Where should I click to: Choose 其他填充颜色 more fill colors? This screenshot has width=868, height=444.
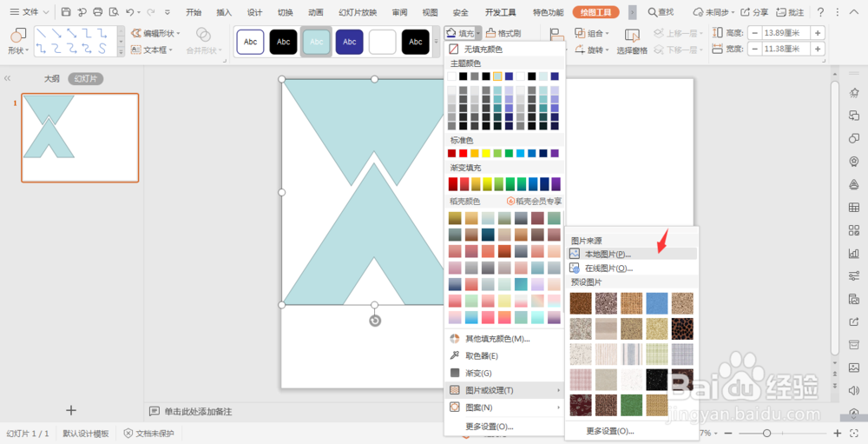[x=503, y=339]
